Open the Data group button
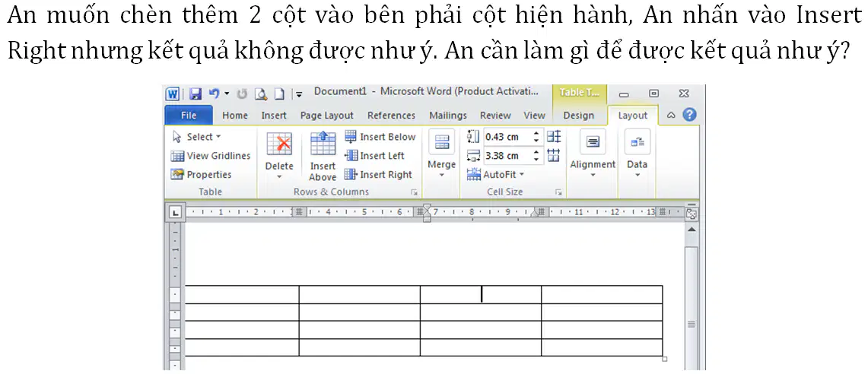This screenshot has width=868, height=374. pos(637,154)
